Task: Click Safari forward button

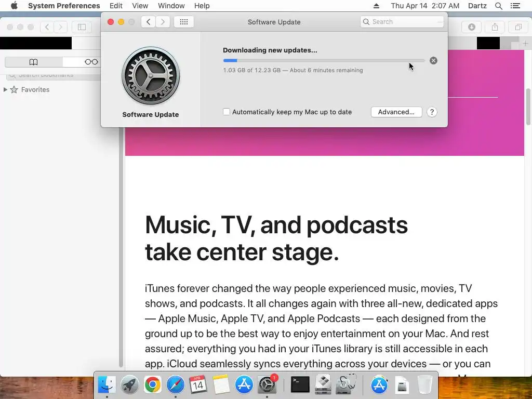Action: [60, 27]
